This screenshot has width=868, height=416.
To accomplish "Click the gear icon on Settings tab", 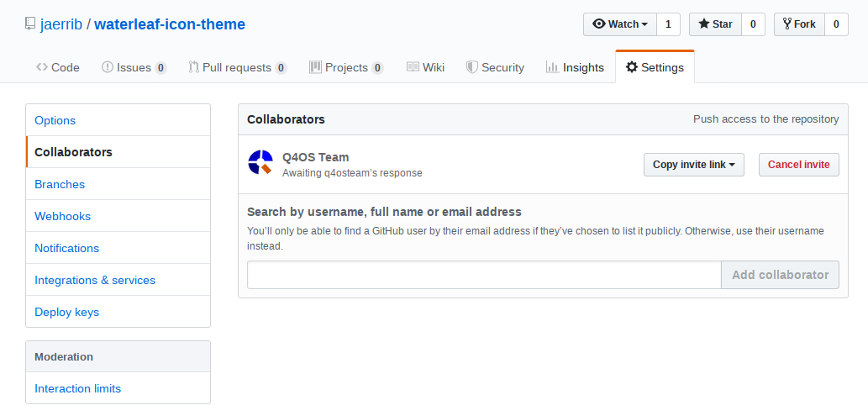I will 632,67.
